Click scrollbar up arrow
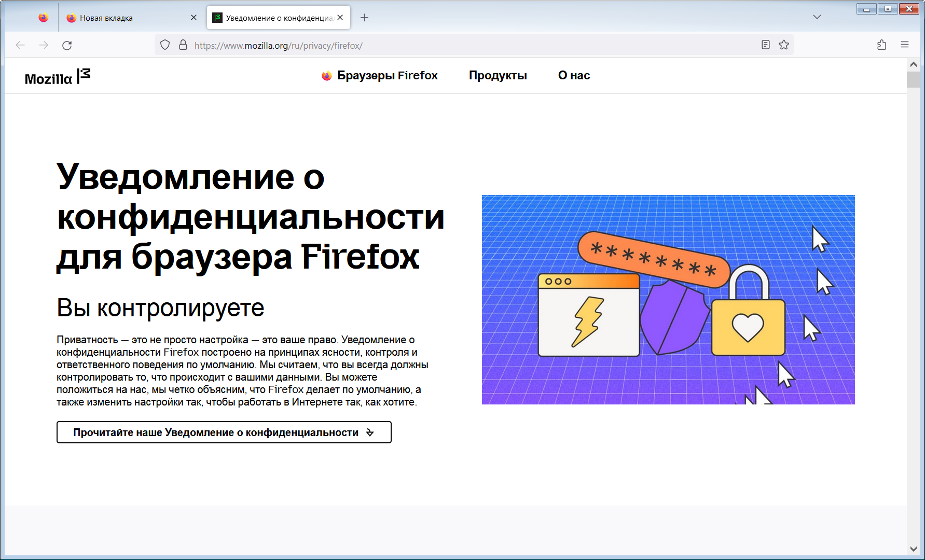This screenshot has height=560, width=925. tap(914, 65)
